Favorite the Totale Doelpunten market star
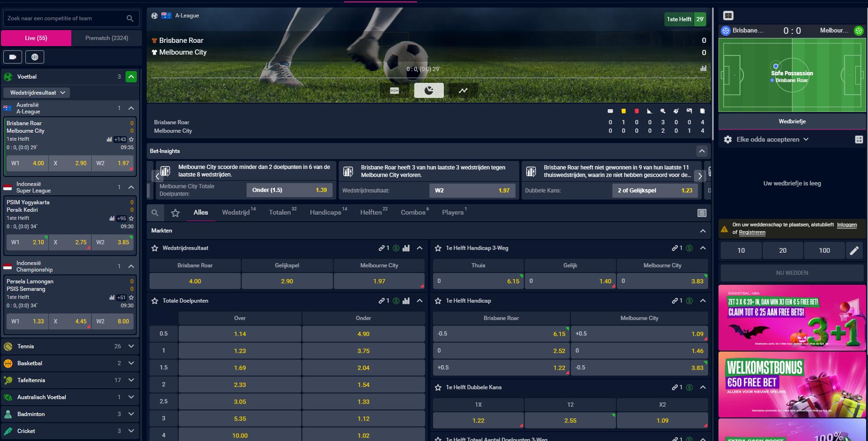The image size is (868, 441). [155, 301]
